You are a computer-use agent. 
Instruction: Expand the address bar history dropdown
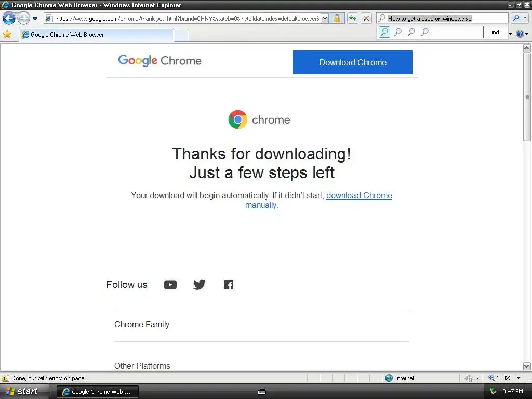coord(325,19)
